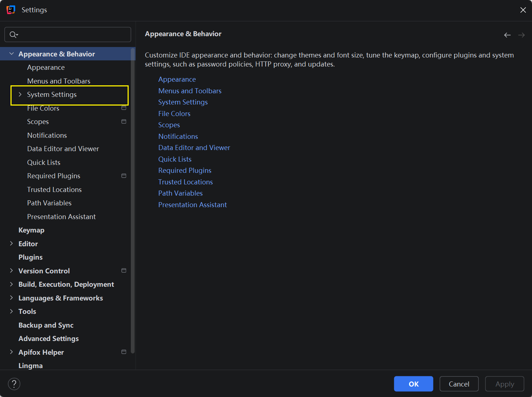Click the help question mark icon
Screen dimensions: 532x397
pyautogui.click(x=14, y=384)
